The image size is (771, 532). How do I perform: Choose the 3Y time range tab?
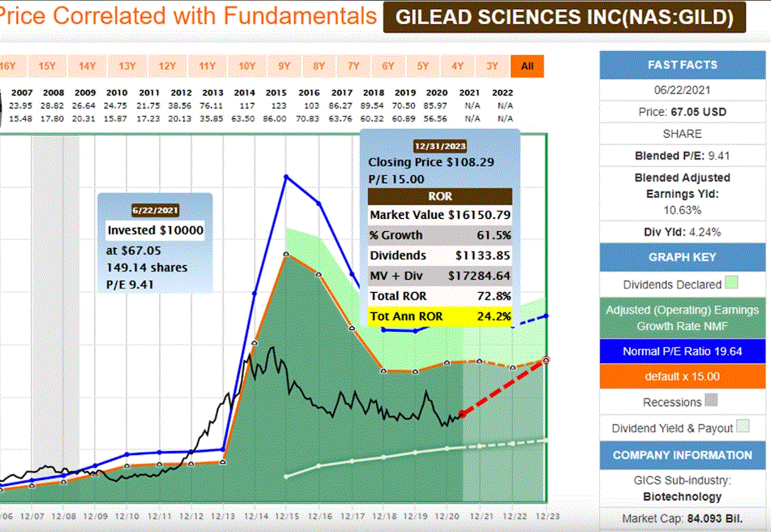click(492, 66)
